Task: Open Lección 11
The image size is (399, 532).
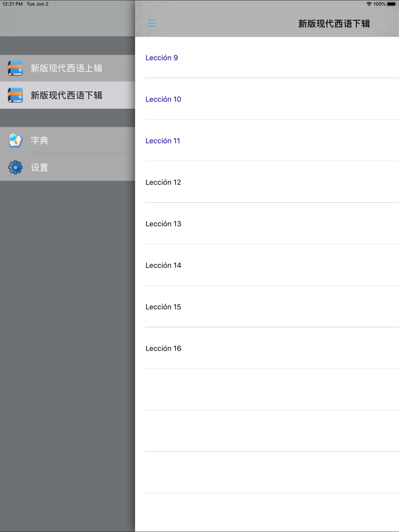Action: point(267,140)
